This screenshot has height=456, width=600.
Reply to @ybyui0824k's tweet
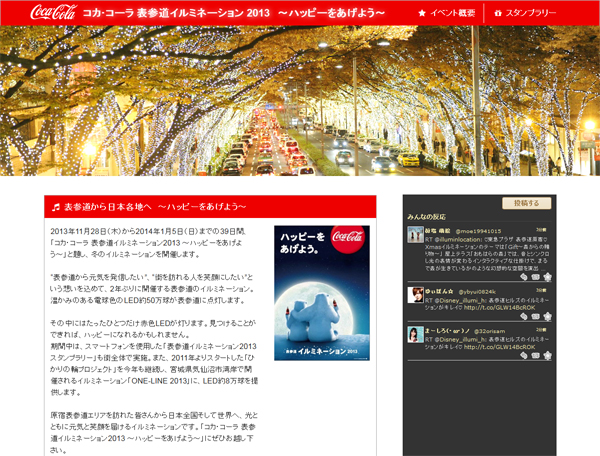523,316
